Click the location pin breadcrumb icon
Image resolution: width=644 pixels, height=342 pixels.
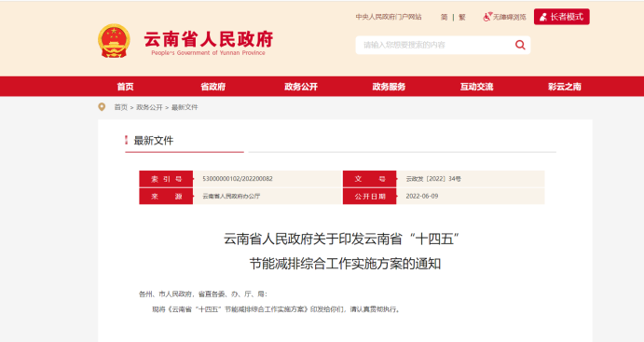point(102,107)
